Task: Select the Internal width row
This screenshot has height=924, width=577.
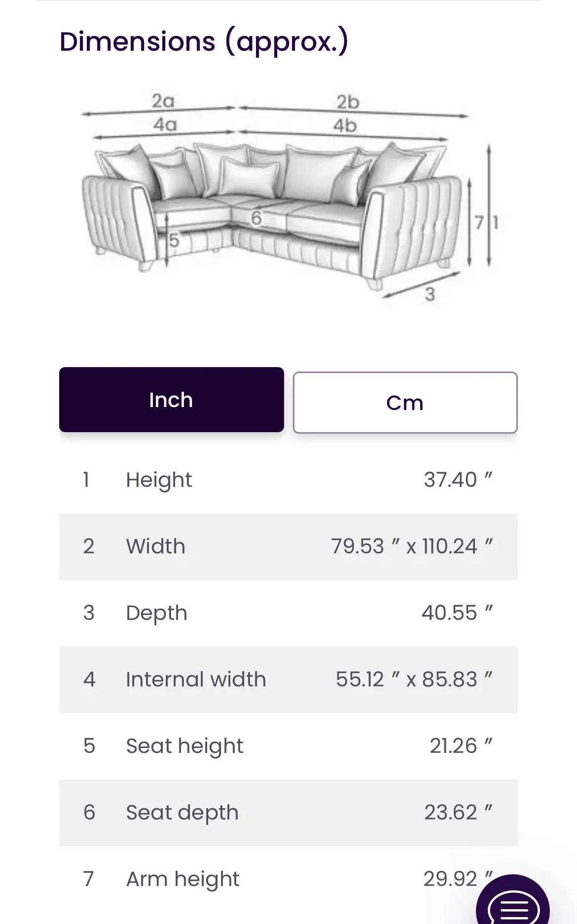Action: click(x=288, y=680)
